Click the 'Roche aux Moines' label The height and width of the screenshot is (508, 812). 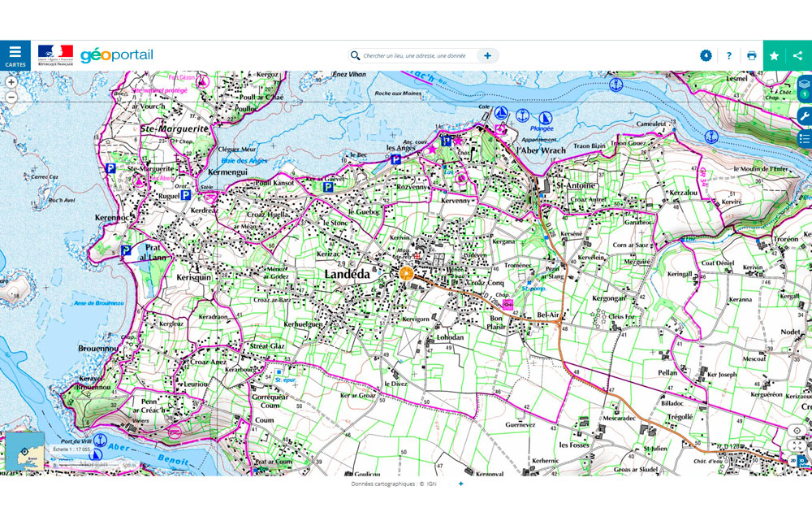398,93
